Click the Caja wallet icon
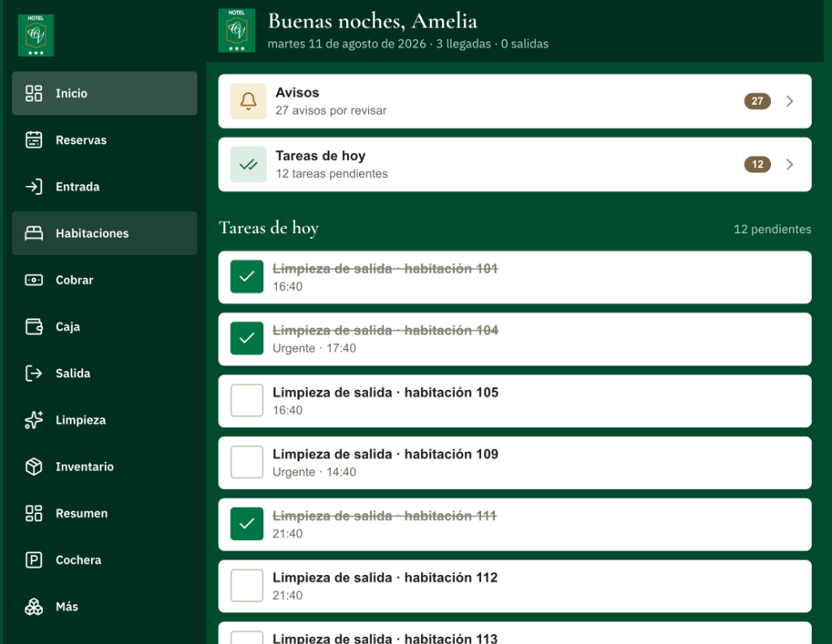This screenshot has height=644, width=832. 33,326
